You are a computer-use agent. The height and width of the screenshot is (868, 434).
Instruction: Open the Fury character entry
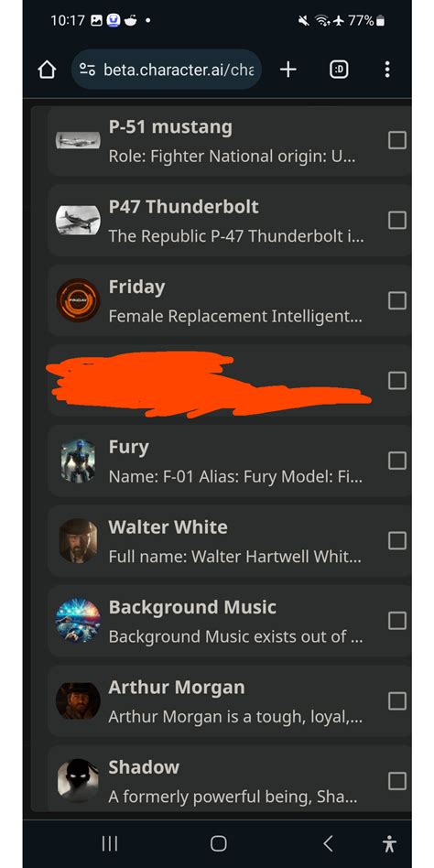point(229,461)
